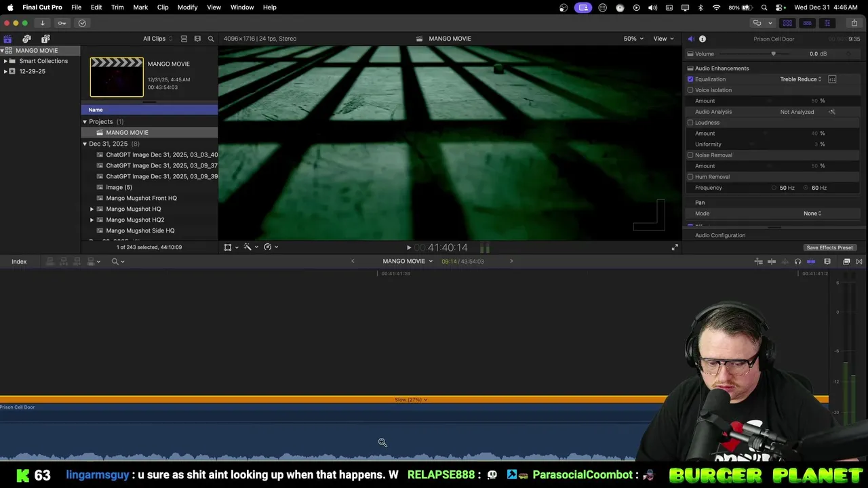Open the Edit menu
The image size is (868, 488).
pos(96,7)
